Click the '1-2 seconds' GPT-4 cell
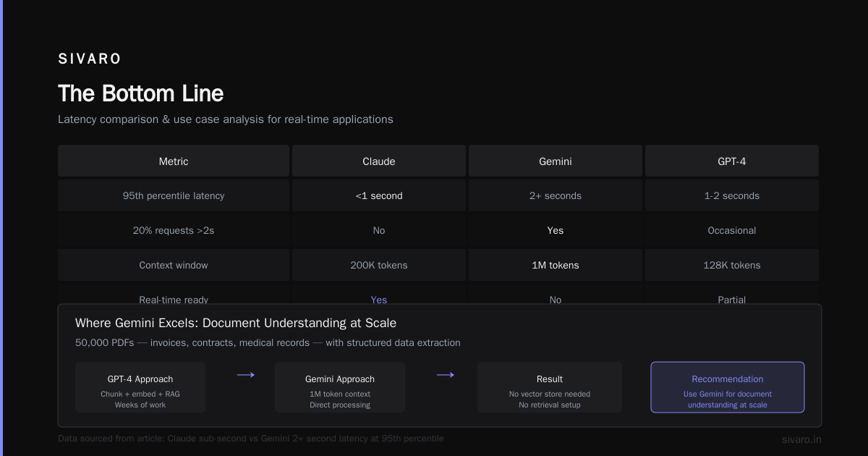This screenshot has width=868, height=456. pyautogui.click(x=732, y=195)
